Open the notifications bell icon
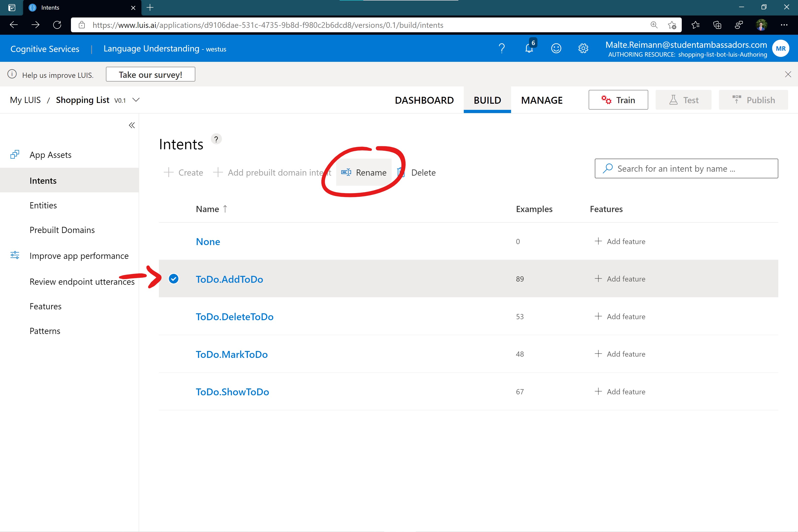 (529, 49)
